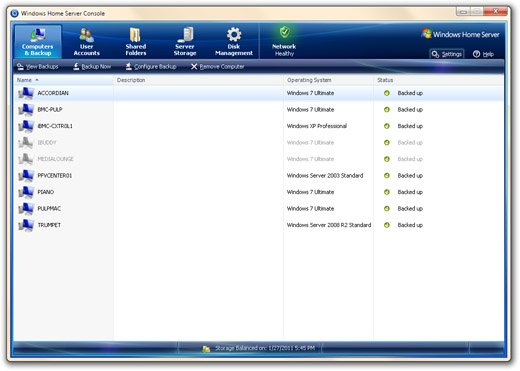Switch to the User Accounts tab

(x=87, y=41)
